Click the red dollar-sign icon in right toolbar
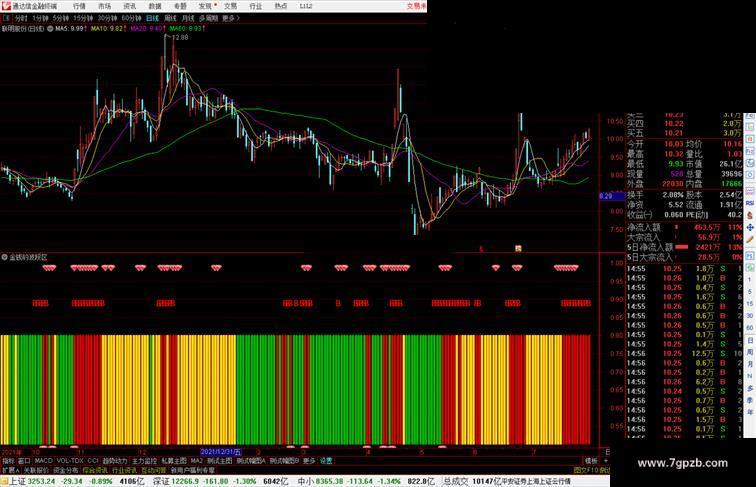The image size is (756, 487). point(750,215)
